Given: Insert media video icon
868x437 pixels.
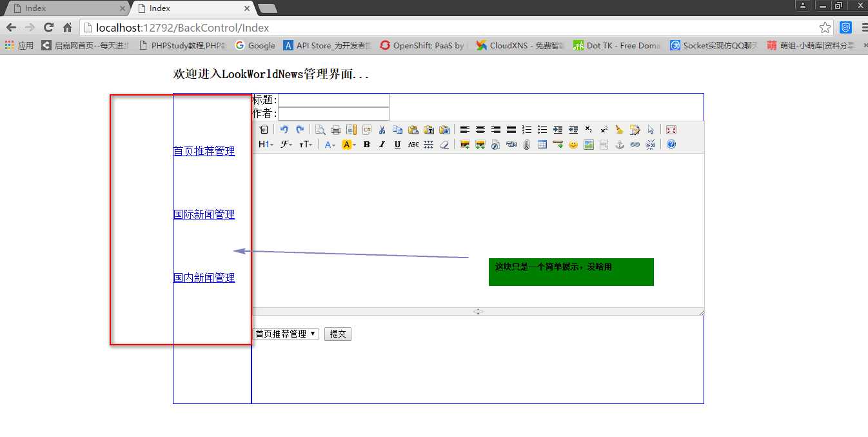Looking at the screenshot, I should [511, 145].
